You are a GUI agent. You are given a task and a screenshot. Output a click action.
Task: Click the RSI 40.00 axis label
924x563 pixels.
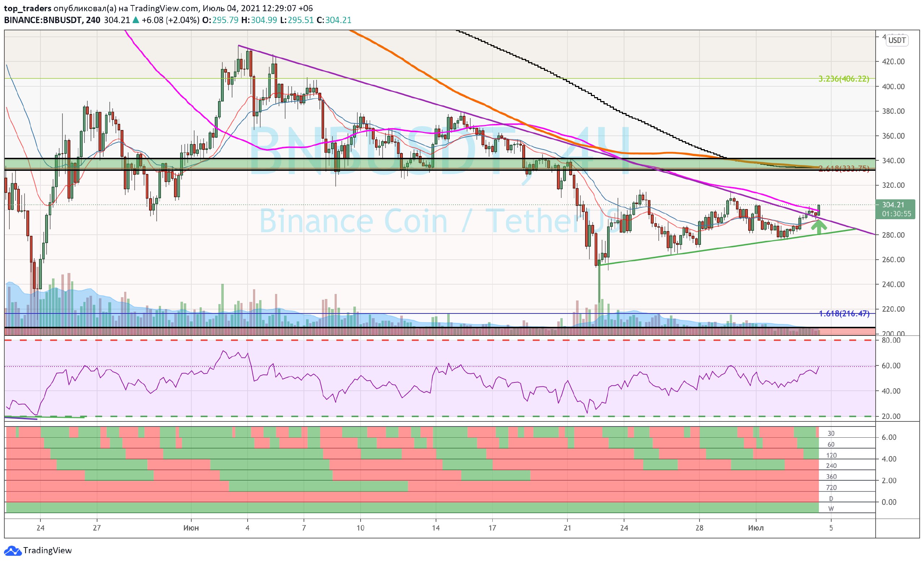click(x=891, y=391)
